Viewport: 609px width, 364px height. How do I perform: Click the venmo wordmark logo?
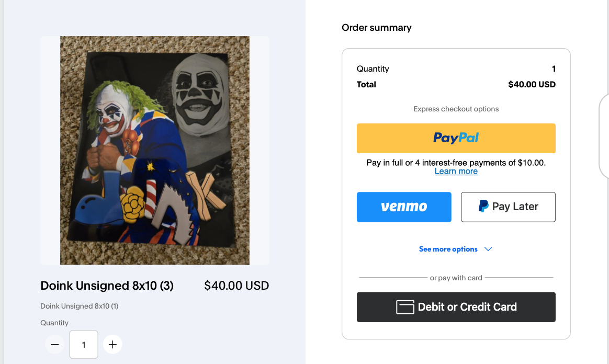click(x=404, y=207)
